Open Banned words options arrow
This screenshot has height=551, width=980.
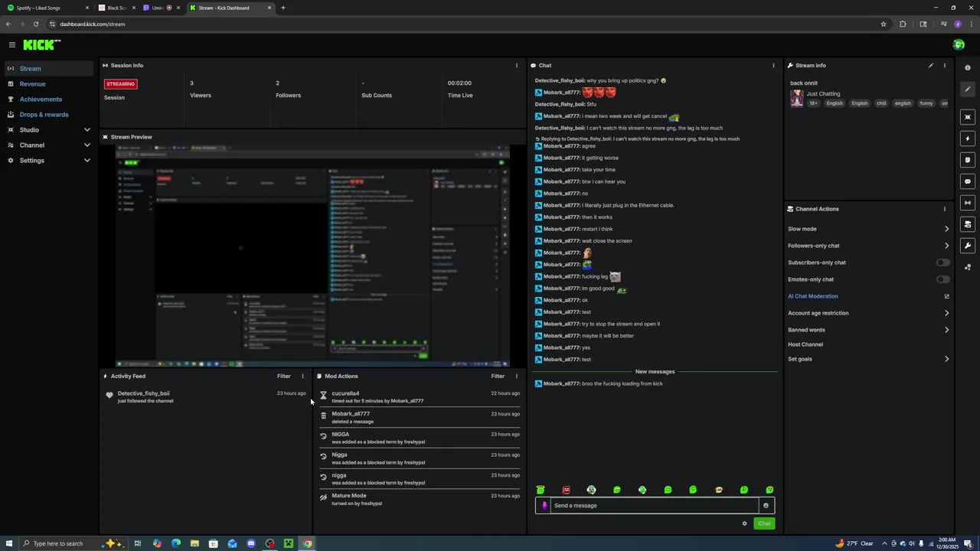pos(946,330)
